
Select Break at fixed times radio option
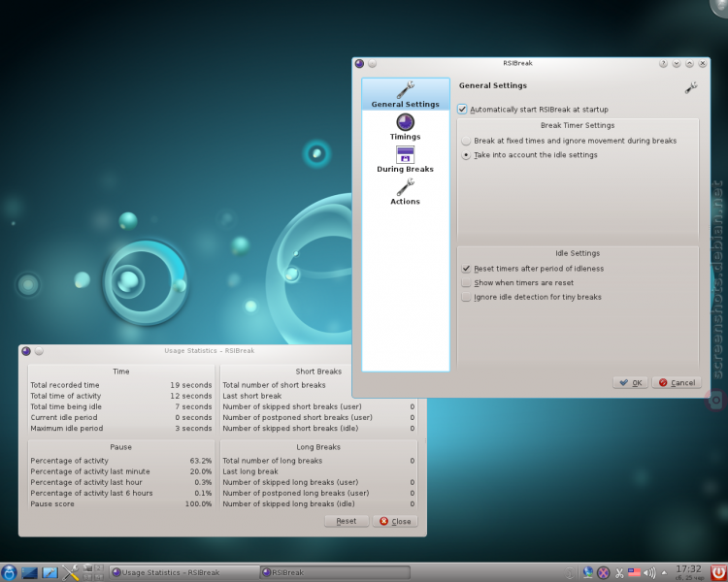click(x=569, y=141)
